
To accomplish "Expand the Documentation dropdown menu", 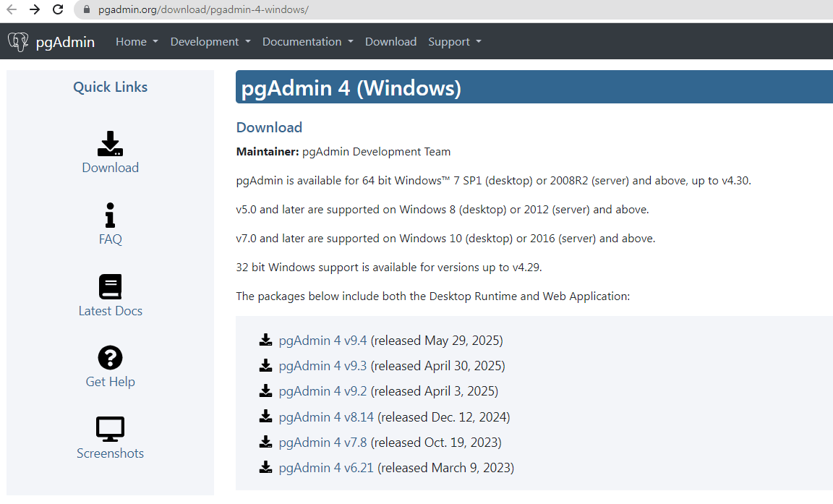I will (307, 41).
